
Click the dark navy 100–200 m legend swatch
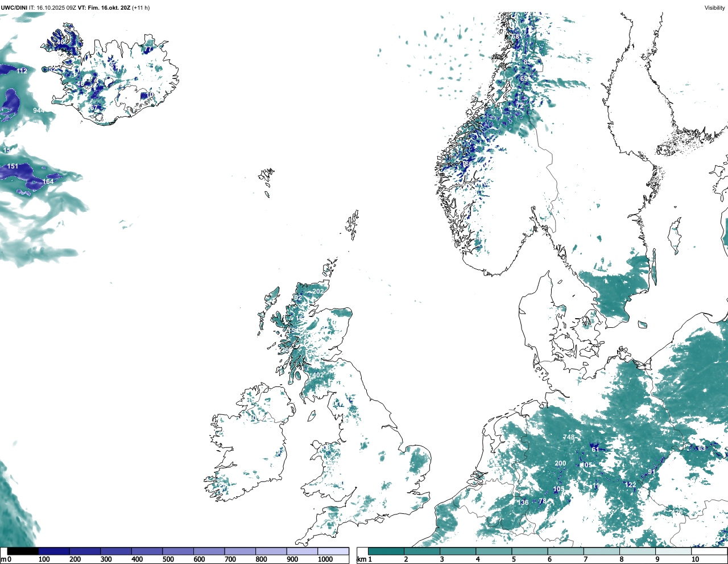[x=54, y=551]
